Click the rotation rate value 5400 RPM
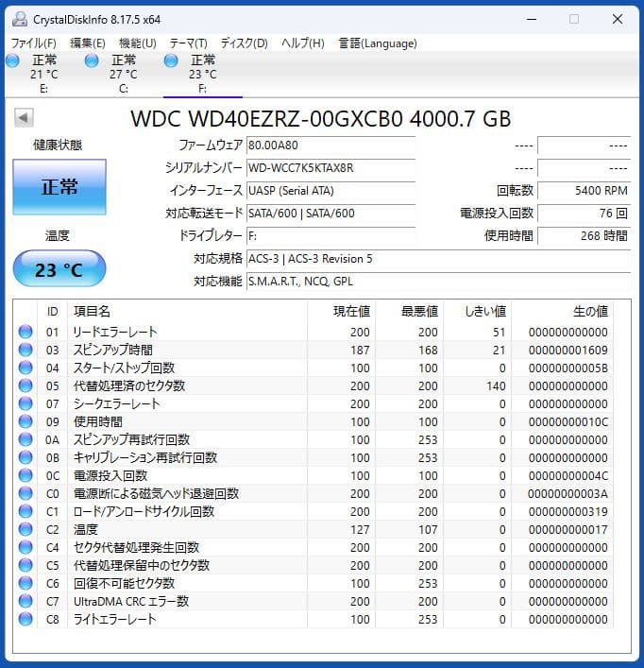 (584, 191)
